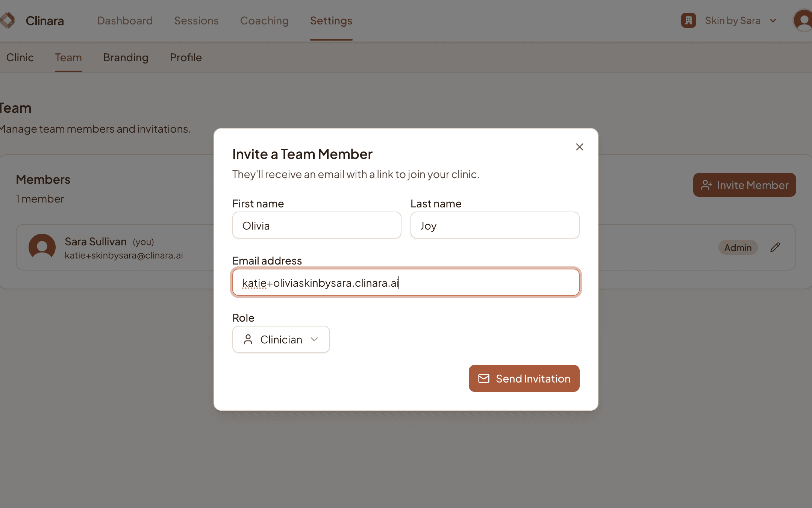Click the Members heading

coord(43,180)
